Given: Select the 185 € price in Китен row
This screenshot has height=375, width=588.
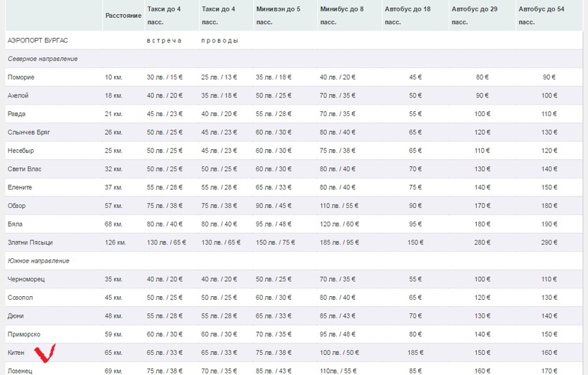Looking at the screenshot, I should [415, 353].
